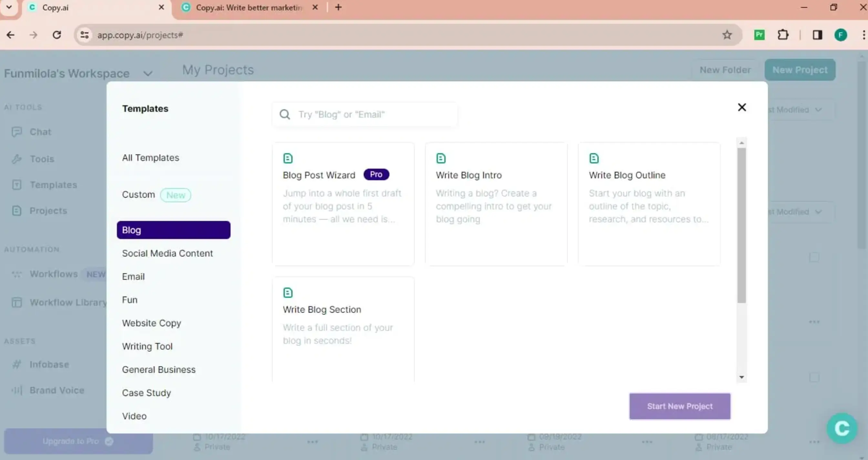The image size is (868, 460).
Task: Open the browser Extensions puzzle icon
Action: point(783,35)
